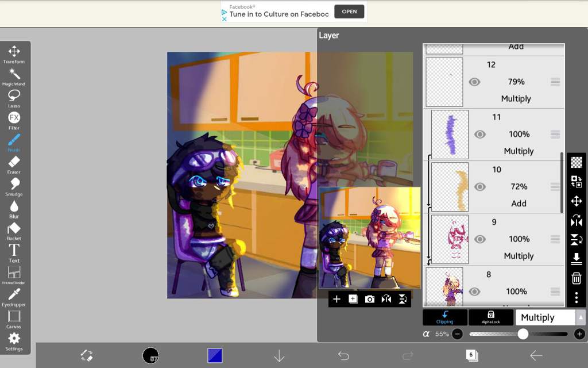Viewport: 588px width, 368px height.
Task: Select the Brush tool
Action: click(14, 143)
